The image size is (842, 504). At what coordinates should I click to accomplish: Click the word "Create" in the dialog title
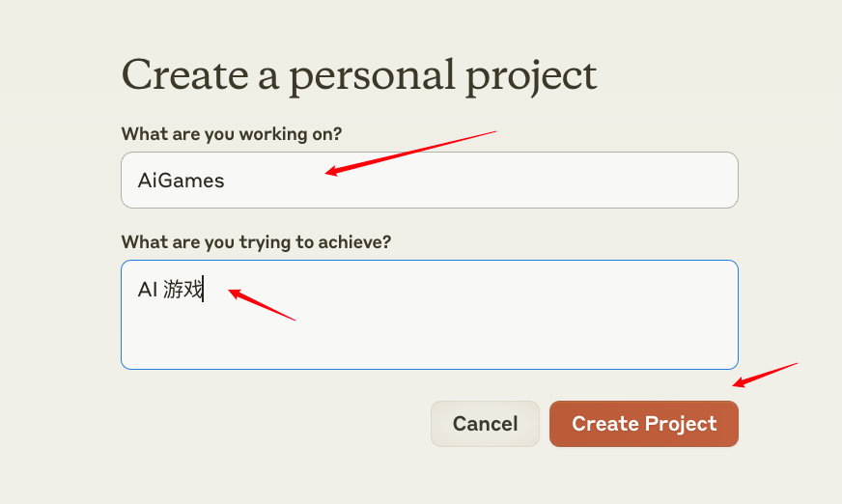pos(182,74)
